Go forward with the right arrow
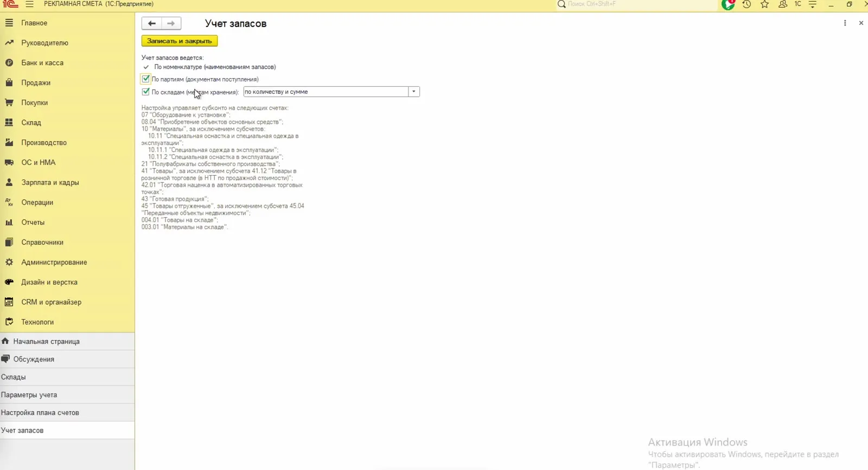The image size is (868, 470). pos(171,23)
